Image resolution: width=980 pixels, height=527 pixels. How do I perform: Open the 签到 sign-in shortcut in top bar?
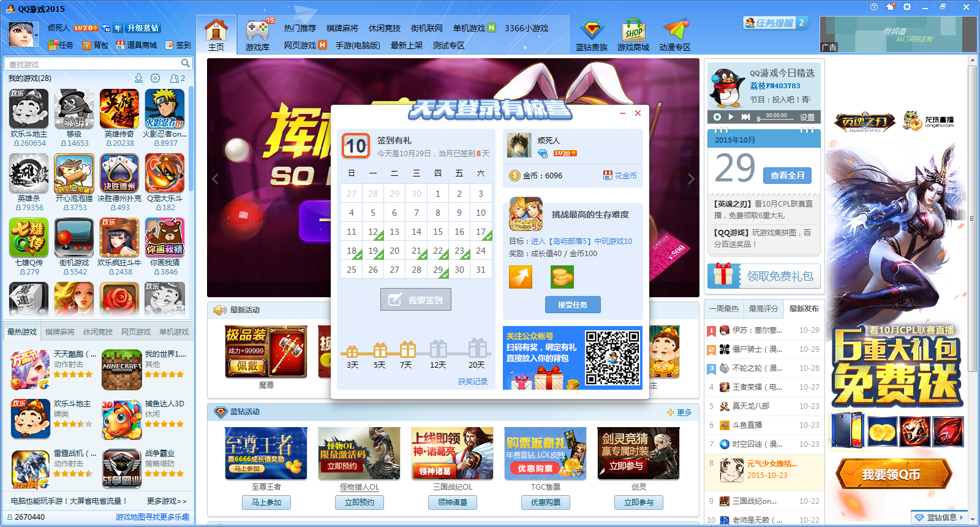coord(178,45)
